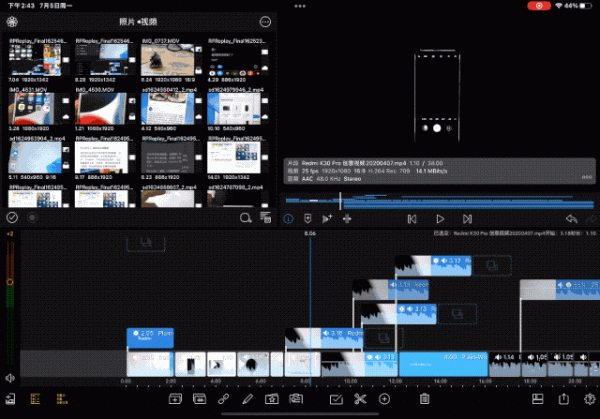Image resolution: width=600 pixels, height=419 pixels.
Task: Toggle the clip info panel icon
Action: [290, 218]
